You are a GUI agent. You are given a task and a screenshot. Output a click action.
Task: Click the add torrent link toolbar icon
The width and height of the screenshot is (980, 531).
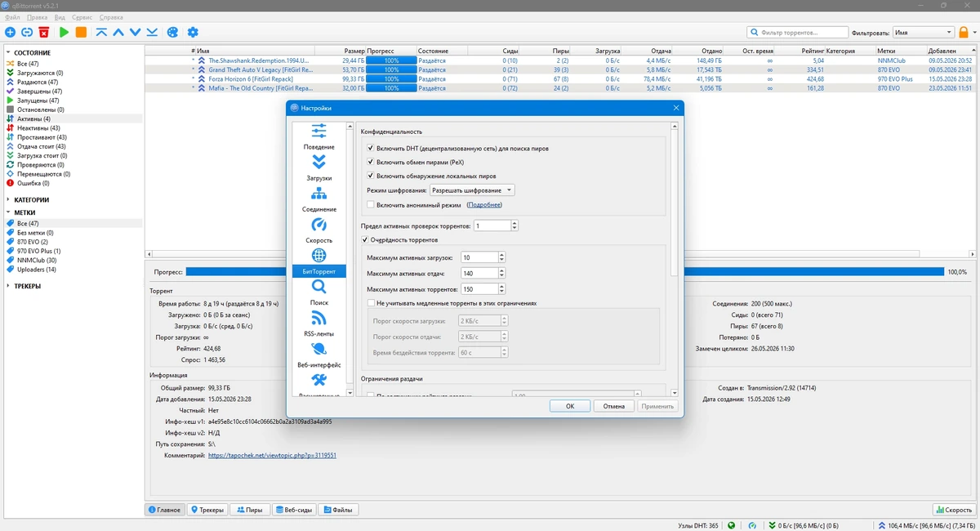[27, 33]
